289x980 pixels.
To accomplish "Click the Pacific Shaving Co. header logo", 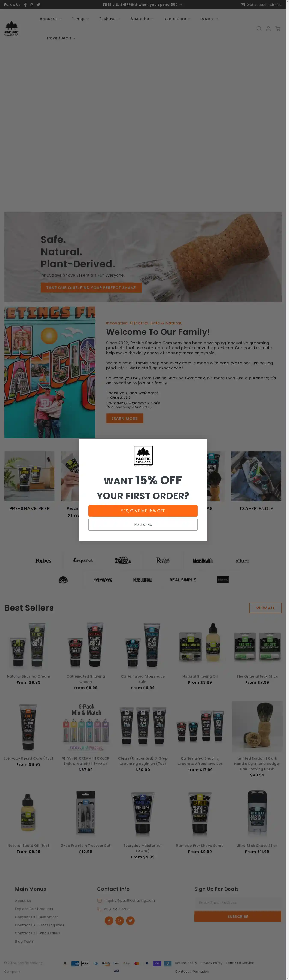I will (11, 28).
